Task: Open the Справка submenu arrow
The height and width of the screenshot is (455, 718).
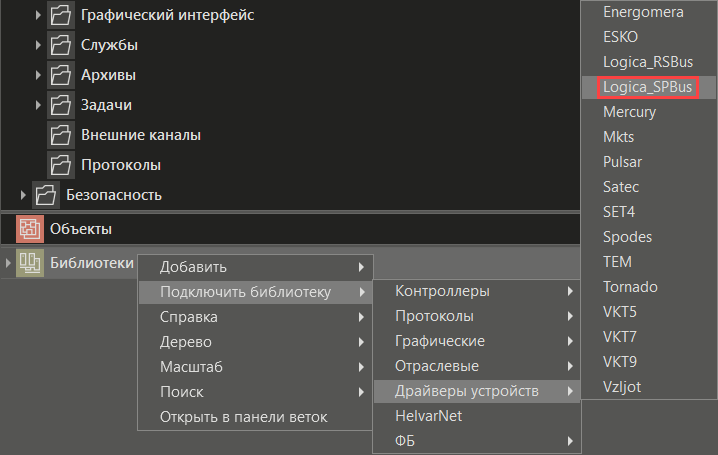Action: (361, 317)
